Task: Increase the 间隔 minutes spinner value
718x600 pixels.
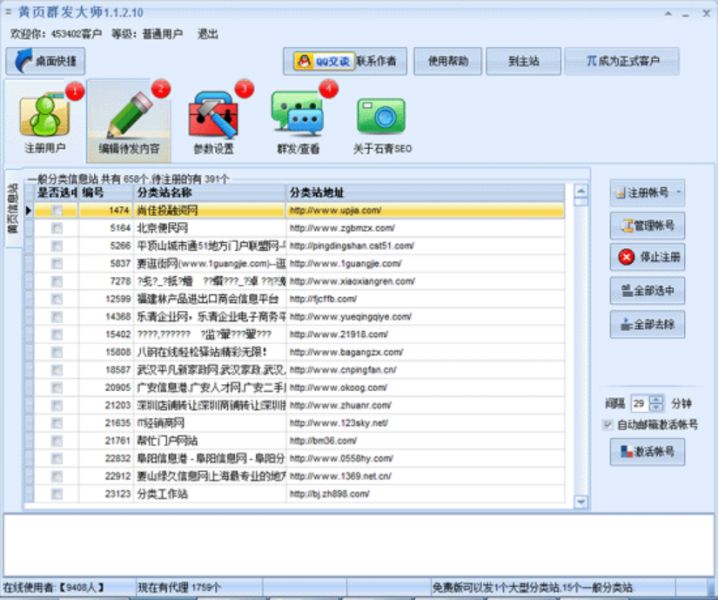Action: tap(656, 399)
